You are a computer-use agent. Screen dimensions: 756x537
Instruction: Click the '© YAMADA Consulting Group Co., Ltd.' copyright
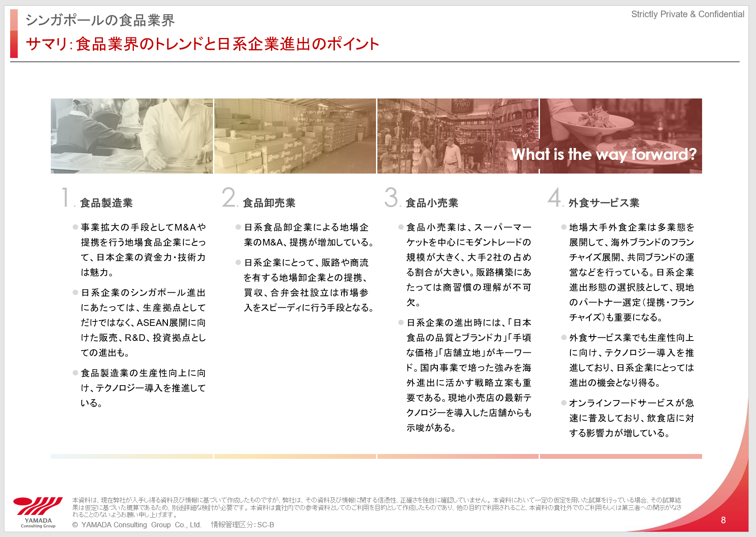137,525
